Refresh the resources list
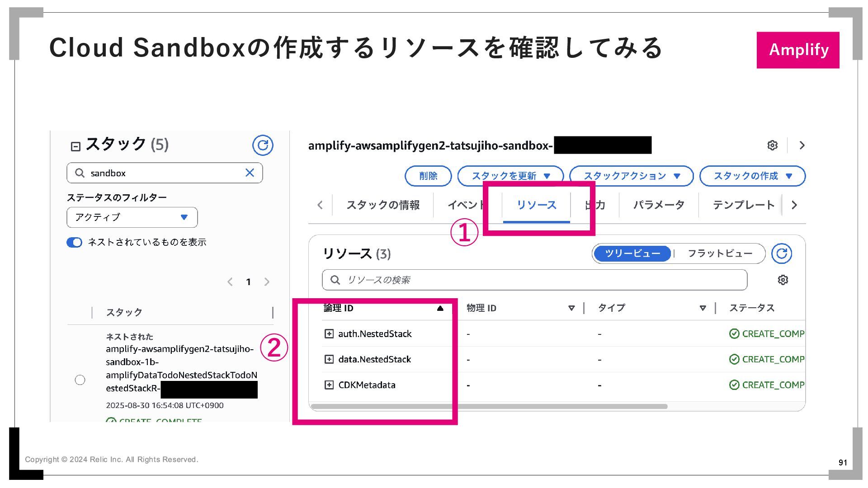The height and width of the screenshot is (488, 868). click(782, 253)
